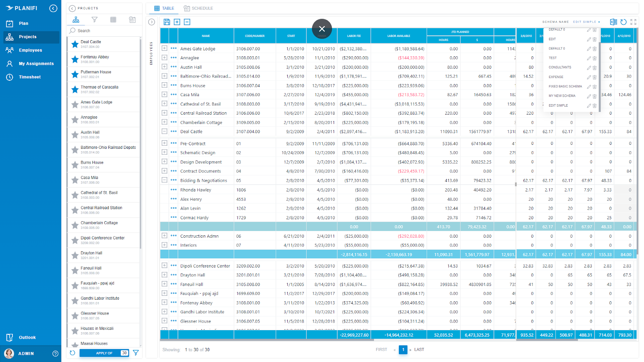Switch to the TABLE tab

[x=164, y=8]
